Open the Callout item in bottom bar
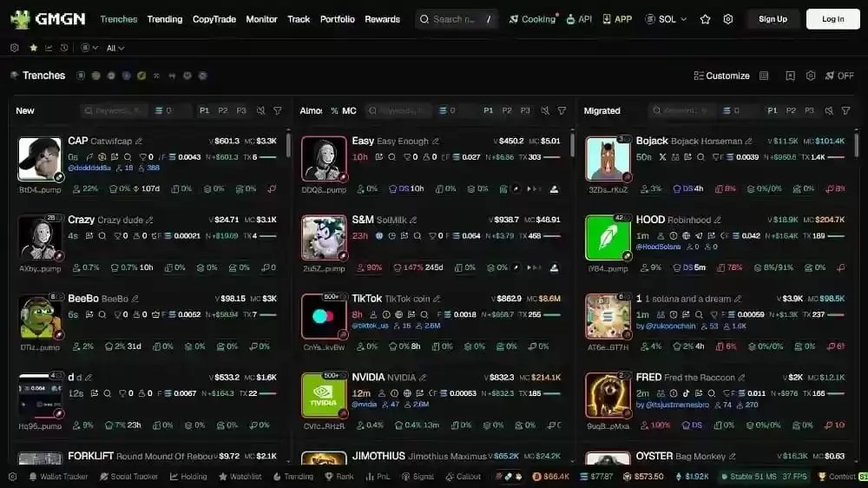The width and height of the screenshot is (868, 488). pos(464,477)
